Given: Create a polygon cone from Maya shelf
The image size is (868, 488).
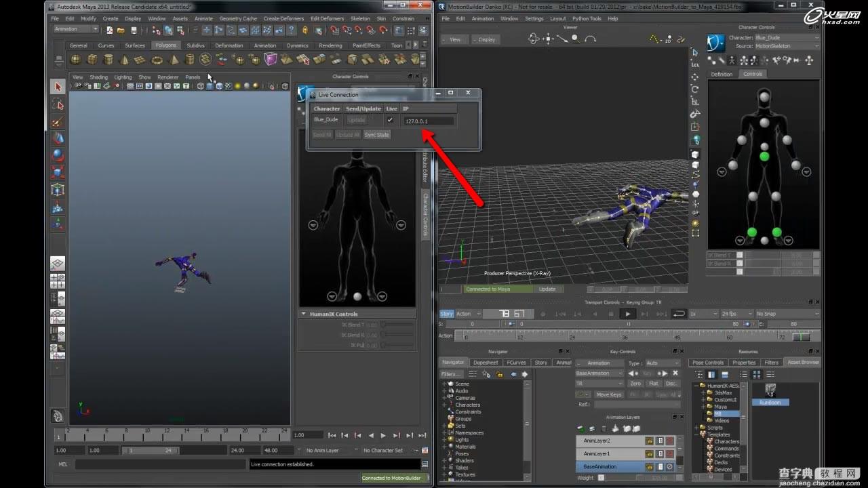Looking at the screenshot, I should click(124, 60).
